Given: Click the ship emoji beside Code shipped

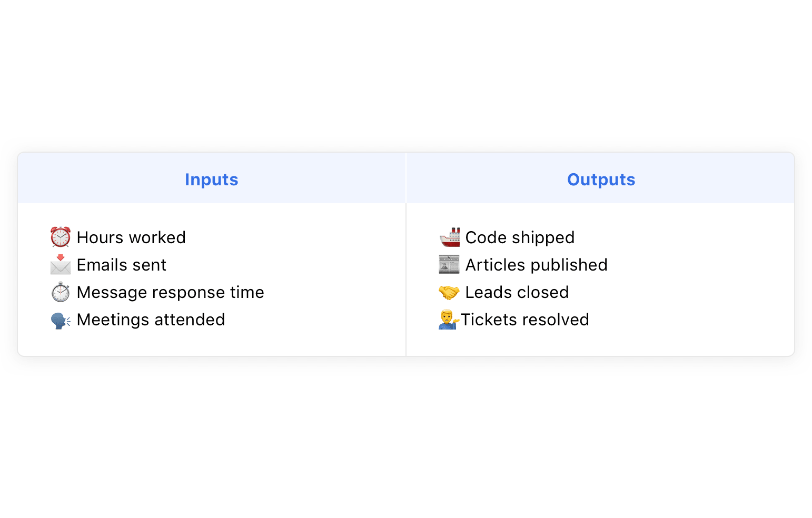Looking at the screenshot, I should tap(449, 237).
